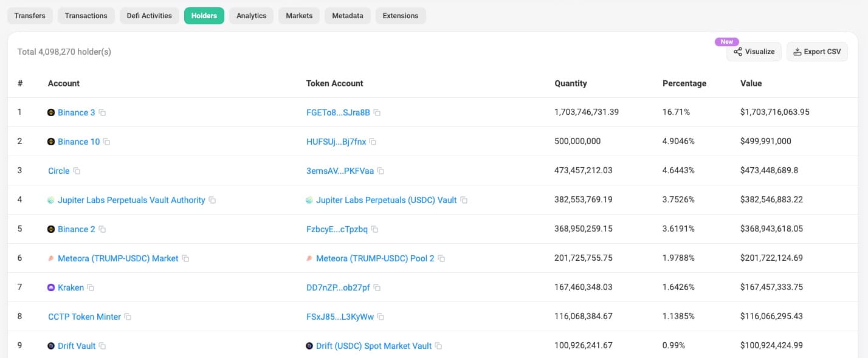Copy Jupiter Labs Perpetuals (USDC) Vault address
The image size is (868, 358).
pyautogui.click(x=464, y=200)
